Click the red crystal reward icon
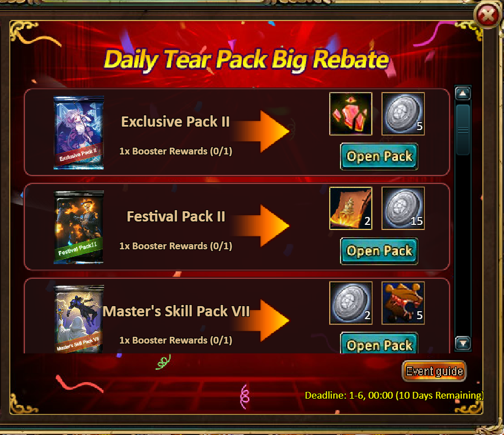 click(351, 114)
